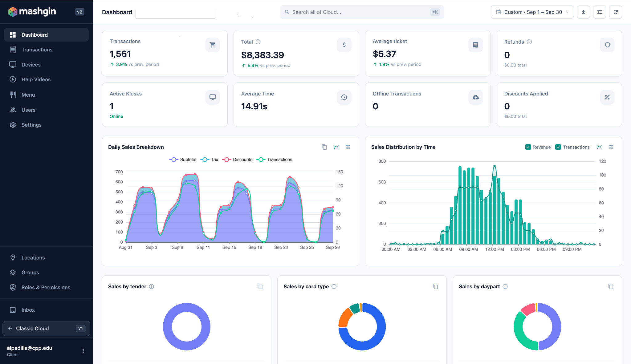Open the user menu beside alpadilla@cpp.edu
This screenshot has width=631, height=364.
pyautogui.click(x=83, y=351)
